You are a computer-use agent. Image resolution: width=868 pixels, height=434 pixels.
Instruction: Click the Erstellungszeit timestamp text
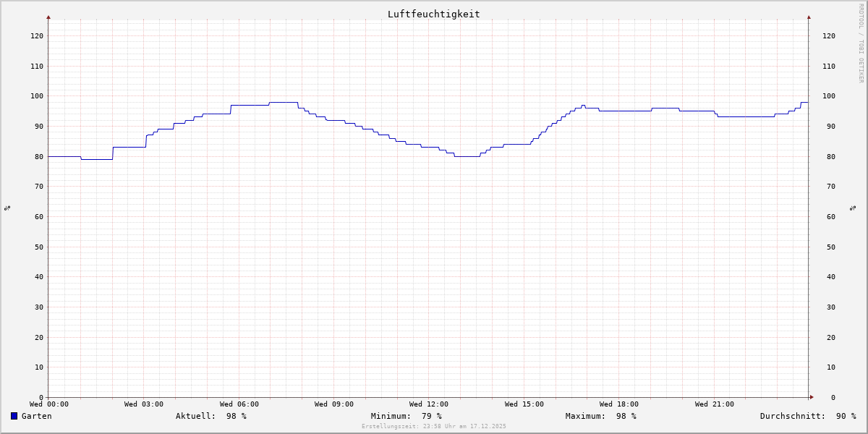pos(433,426)
